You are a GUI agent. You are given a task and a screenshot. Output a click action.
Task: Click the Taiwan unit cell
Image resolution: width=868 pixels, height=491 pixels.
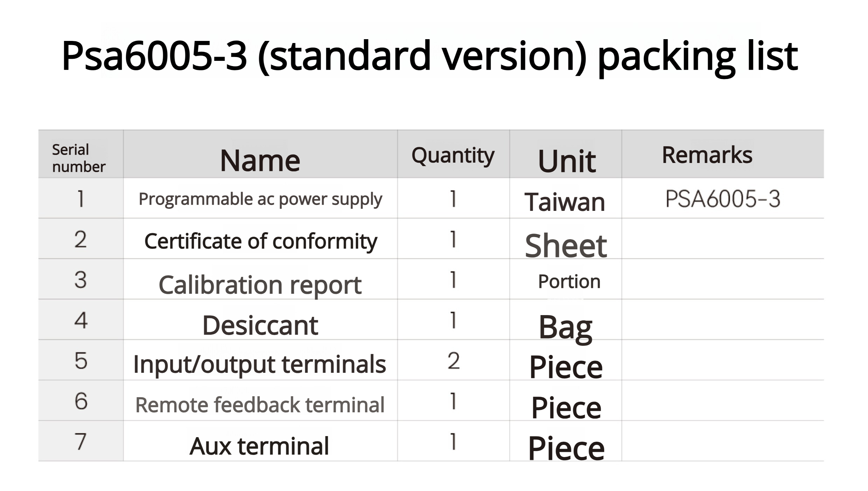(565, 202)
